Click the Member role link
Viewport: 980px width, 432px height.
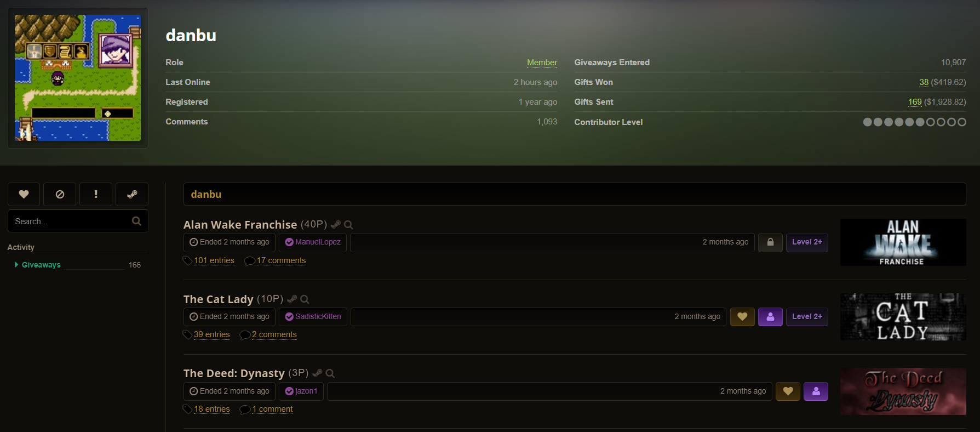[542, 62]
